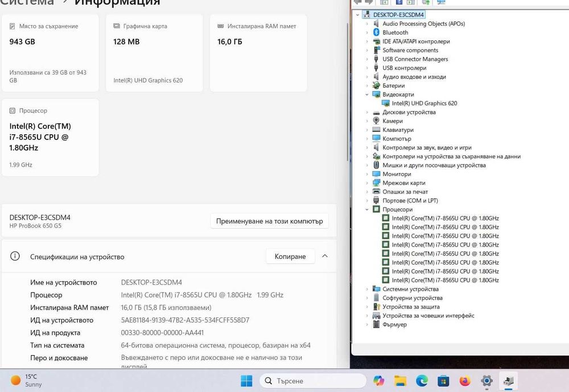Click the 16,0 ГБ (15,8 ГБ използваеми) value

click(x=166, y=307)
